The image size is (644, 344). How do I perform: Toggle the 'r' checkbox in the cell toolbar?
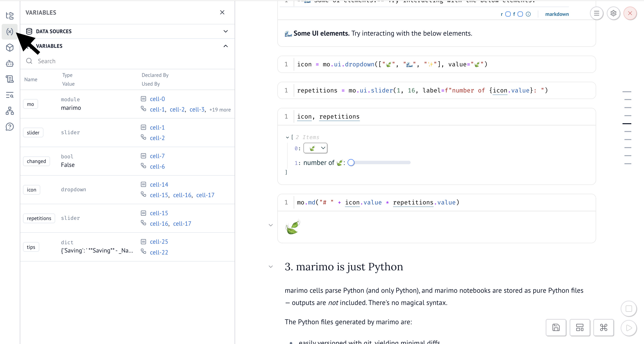(508, 14)
